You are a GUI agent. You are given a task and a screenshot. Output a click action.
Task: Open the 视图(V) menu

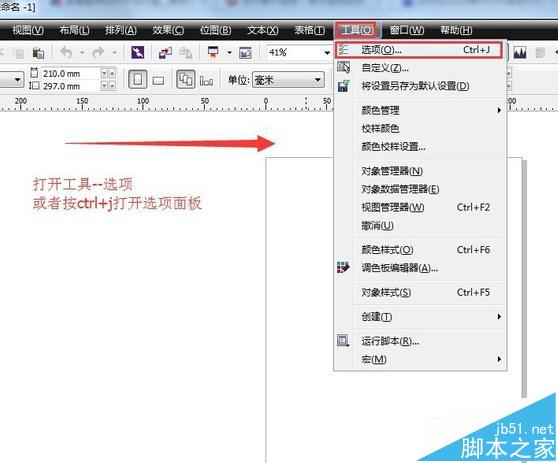pos(28,30)
